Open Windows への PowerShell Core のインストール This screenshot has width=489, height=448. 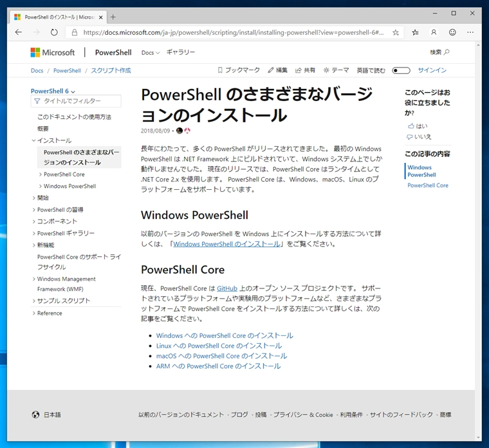coord(225,336)
